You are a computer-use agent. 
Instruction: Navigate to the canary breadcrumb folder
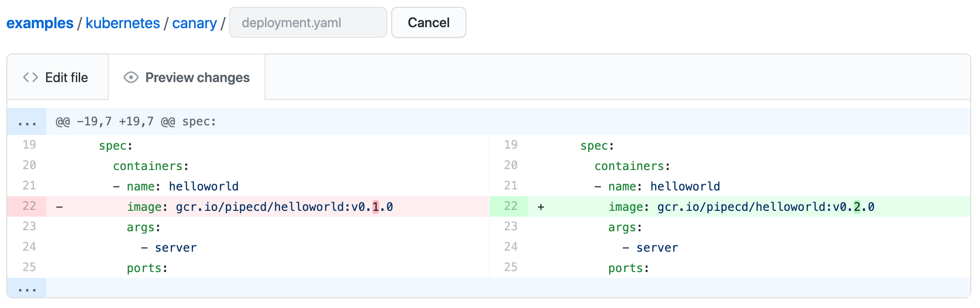pos(194,23)
